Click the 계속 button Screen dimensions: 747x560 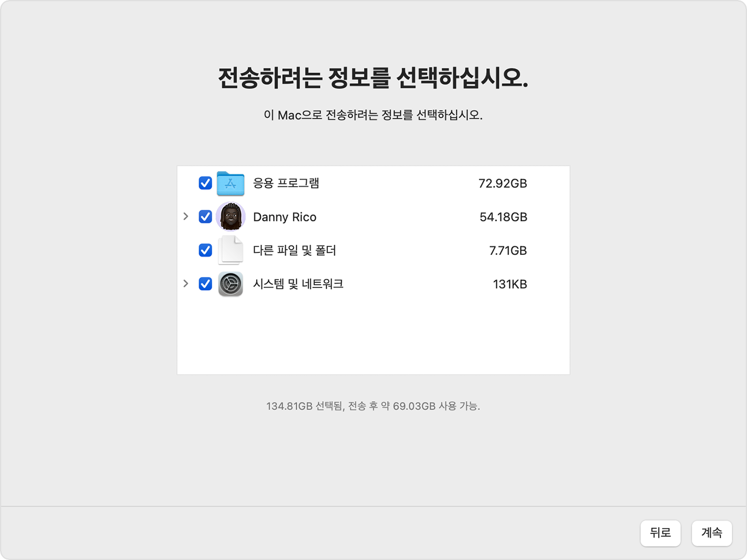712,533
